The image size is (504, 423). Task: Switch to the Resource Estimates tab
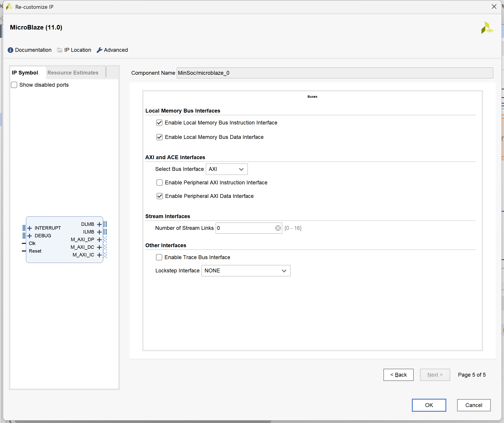[73, 73]
